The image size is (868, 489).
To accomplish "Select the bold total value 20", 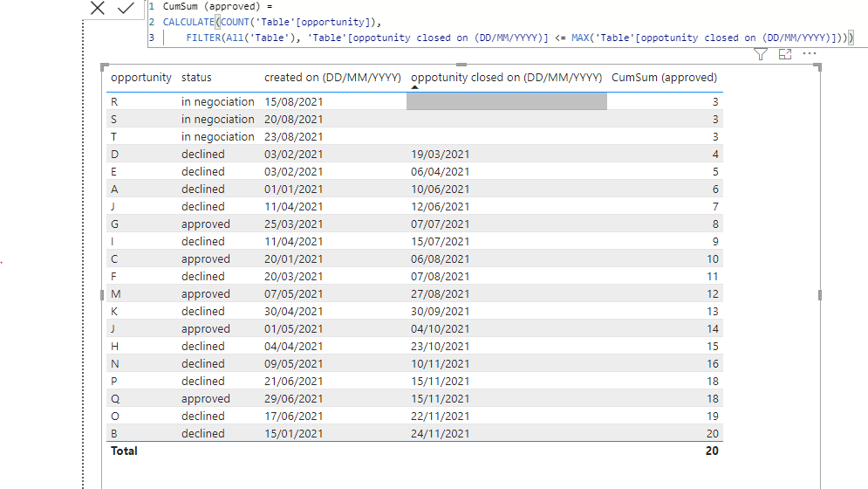I will click(712, 451).
